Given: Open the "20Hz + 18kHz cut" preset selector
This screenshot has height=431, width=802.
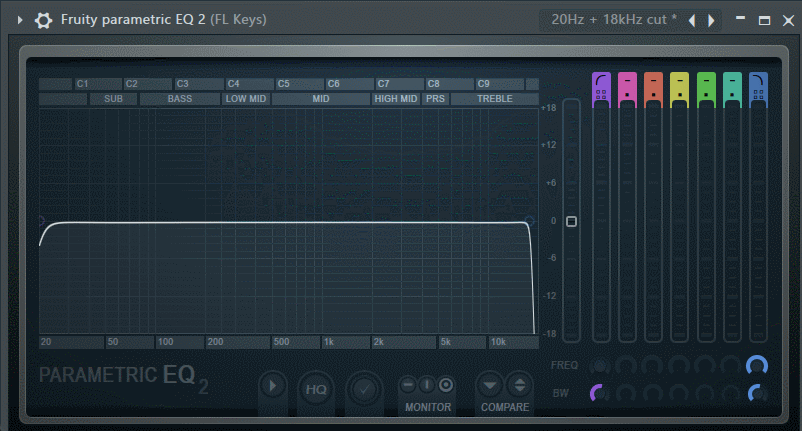Looking at the screenshot, I should coord(613,20).
